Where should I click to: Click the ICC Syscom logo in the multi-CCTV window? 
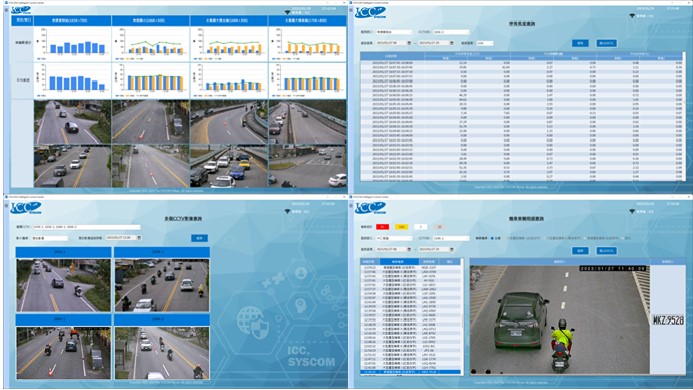tap(26, 207)
